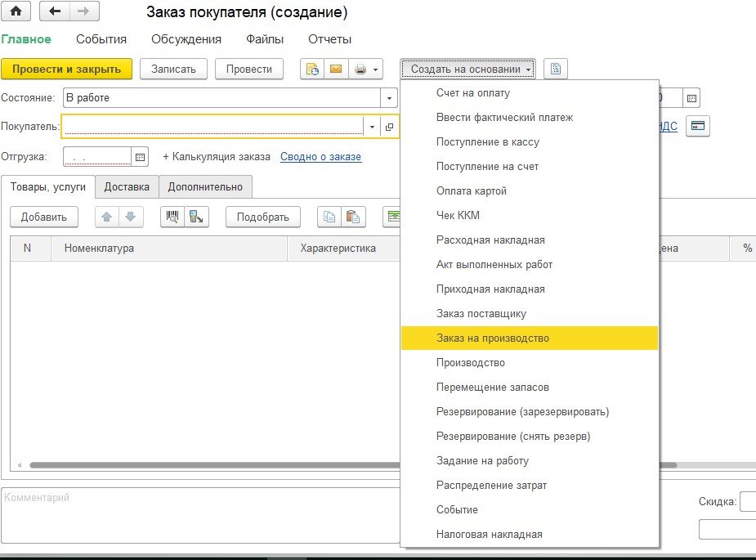Switch to the Доставка tab

[x=127, y=187]
